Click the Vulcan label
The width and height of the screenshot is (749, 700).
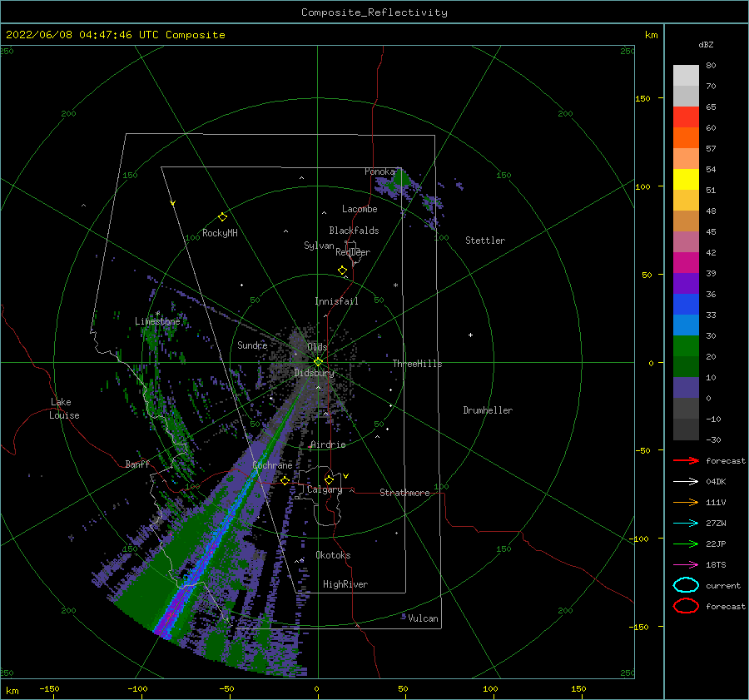[424, 618]
